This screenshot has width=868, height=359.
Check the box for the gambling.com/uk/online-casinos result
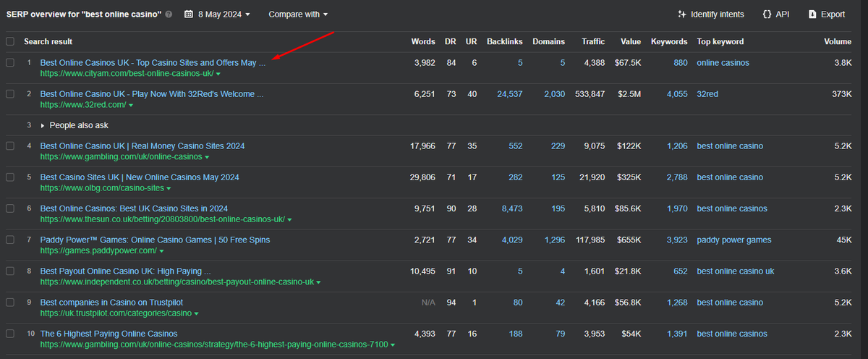pyautogui.click(x=10, y=146)
